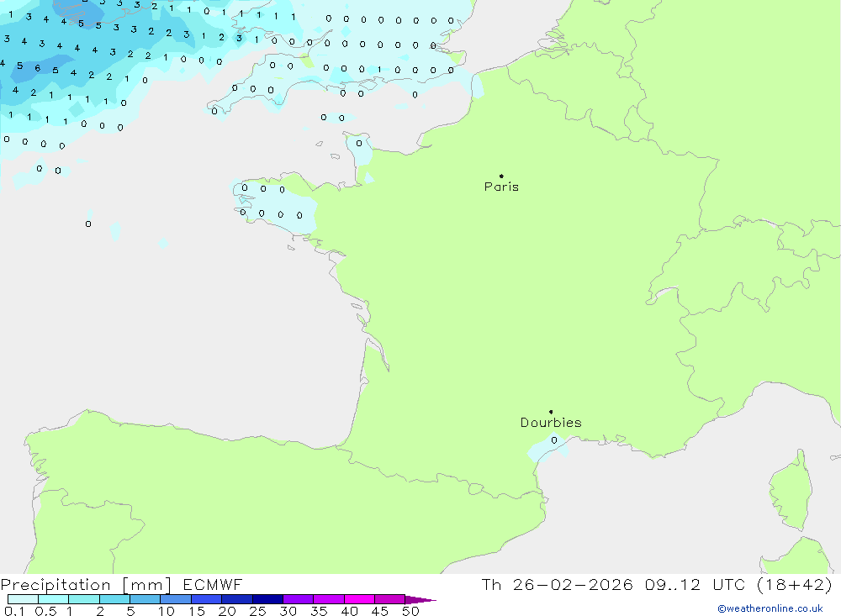The image size is (841, 616).
Task: Pick the 40–45 mm magenta legend swatch
Action: click(359, 599)
